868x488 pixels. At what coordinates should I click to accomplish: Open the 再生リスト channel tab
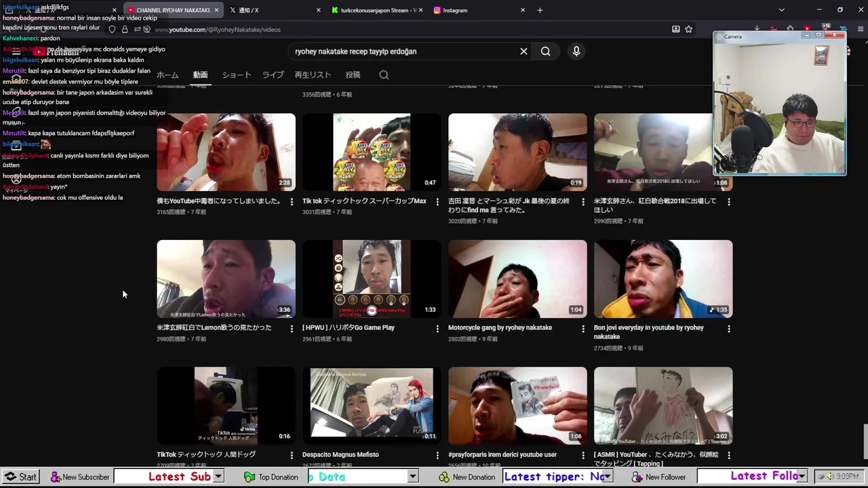point(313,75)
